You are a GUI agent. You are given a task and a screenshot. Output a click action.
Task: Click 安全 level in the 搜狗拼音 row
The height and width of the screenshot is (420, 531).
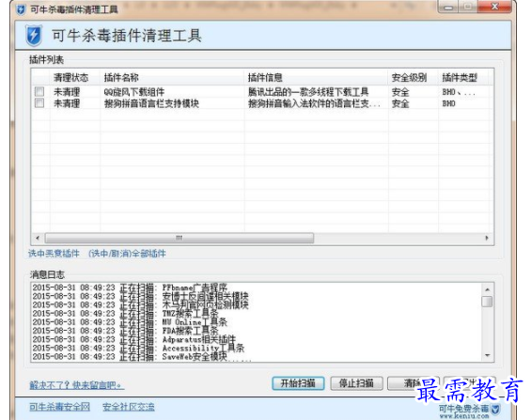tap(400, 103)
